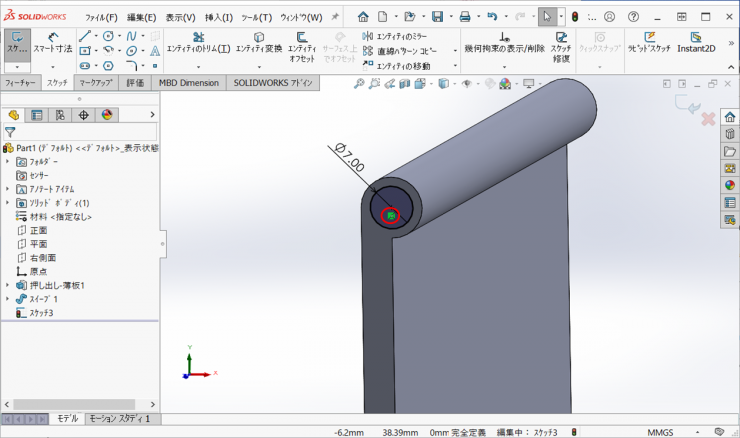
Task: Switch to the MBD Dimension tab
Action: pos(188,83)
